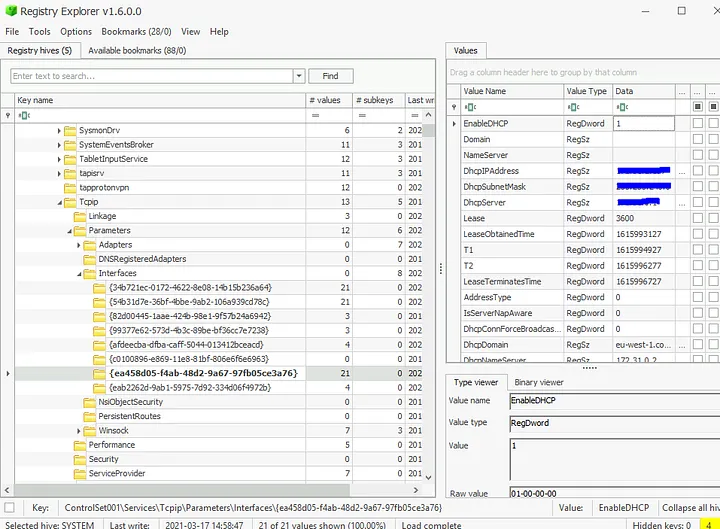
Task: Switch to the Binary viewer tab
Action: [538, 382]
